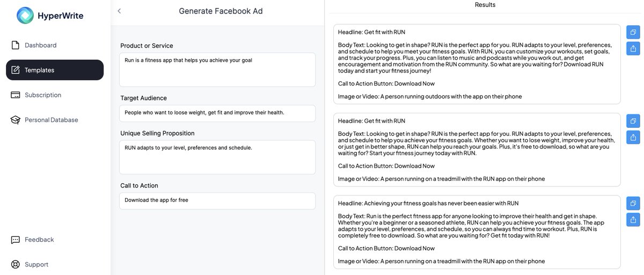Click the HyperWrite logo icon

25,16
